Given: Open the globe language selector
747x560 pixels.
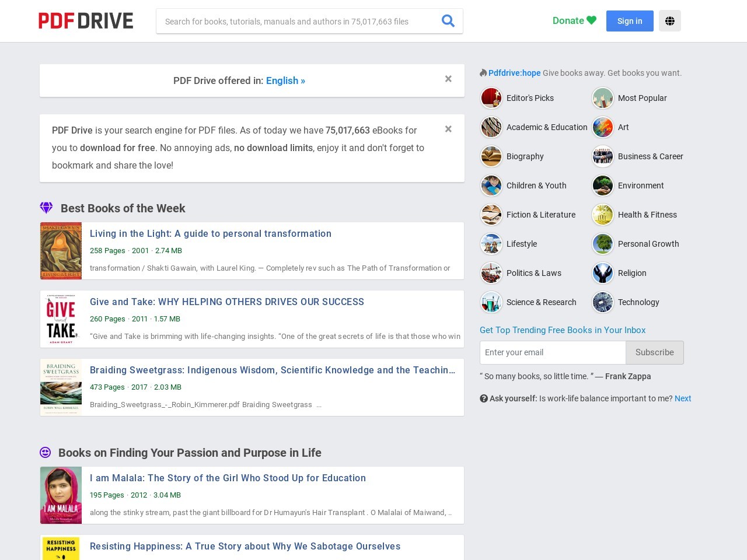Looking at the screenshot, I should point(670,21).
